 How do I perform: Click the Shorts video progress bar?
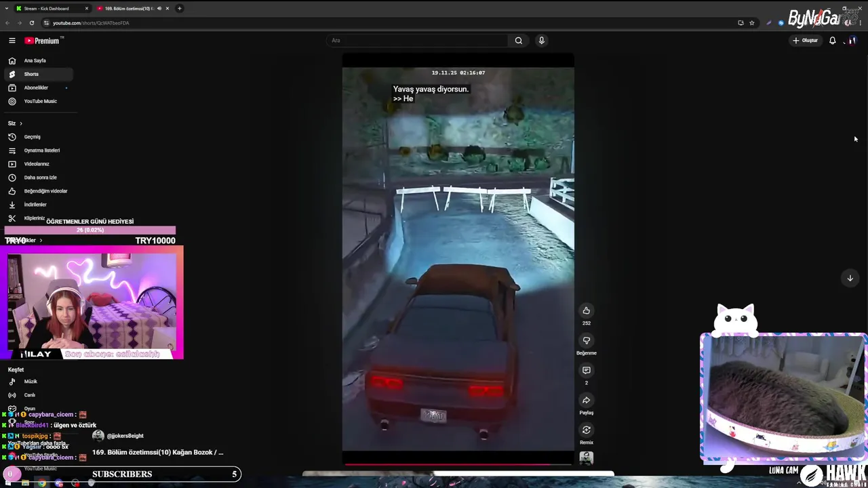[x=458, y=464]
